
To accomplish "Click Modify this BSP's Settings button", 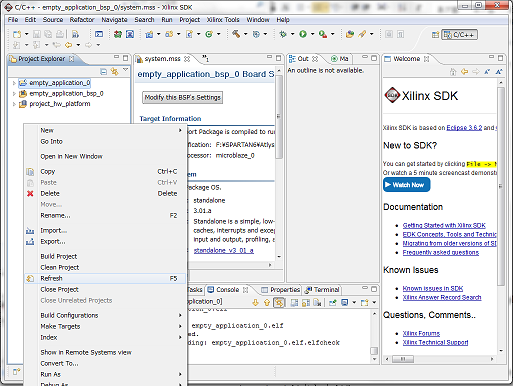I will (182, 97).
